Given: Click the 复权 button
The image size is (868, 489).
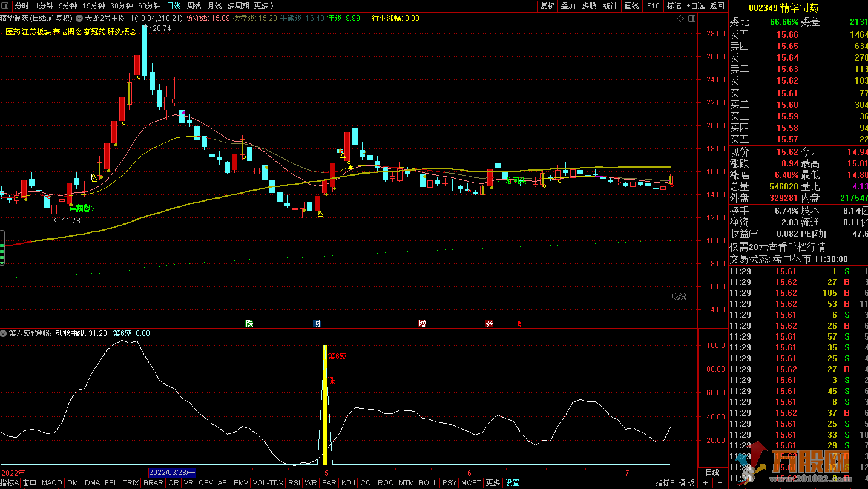Looking at the screenshot, I should click(547, 5).
